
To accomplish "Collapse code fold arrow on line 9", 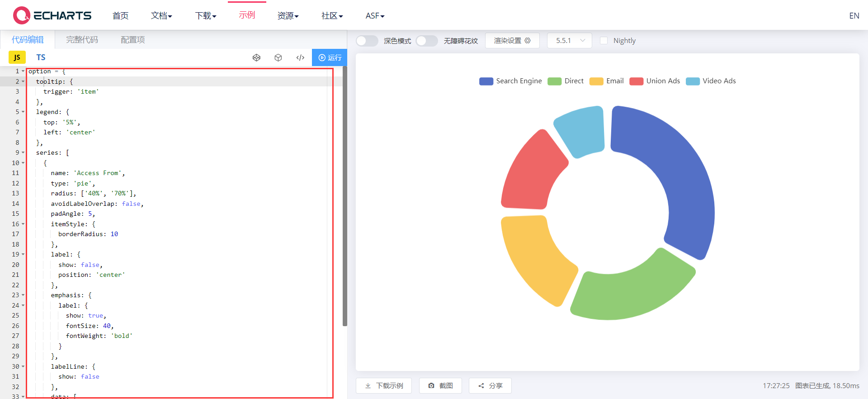I will point(23,152).
